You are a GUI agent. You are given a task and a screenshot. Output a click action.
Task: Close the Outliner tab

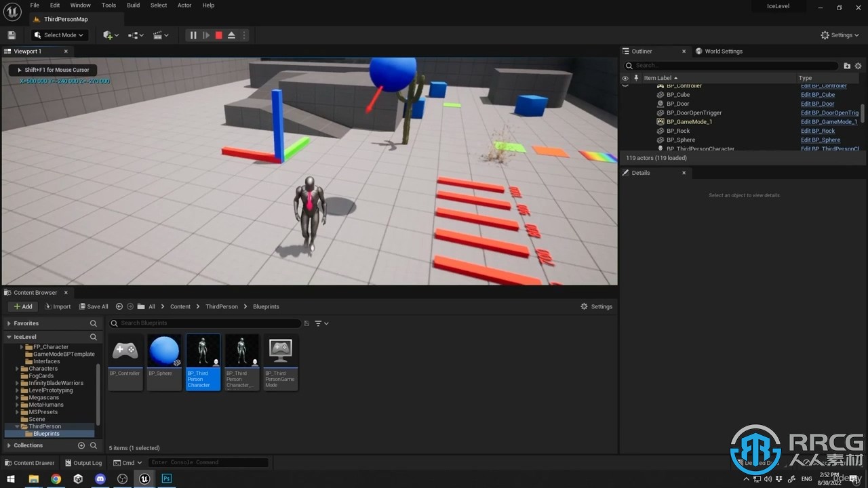tap(684, 52)
